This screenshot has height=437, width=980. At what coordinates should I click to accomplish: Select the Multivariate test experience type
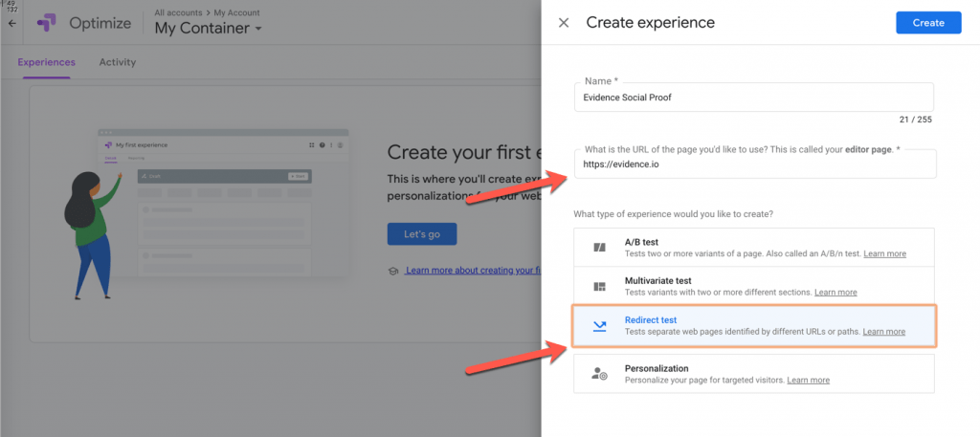[x=754, y=286]
